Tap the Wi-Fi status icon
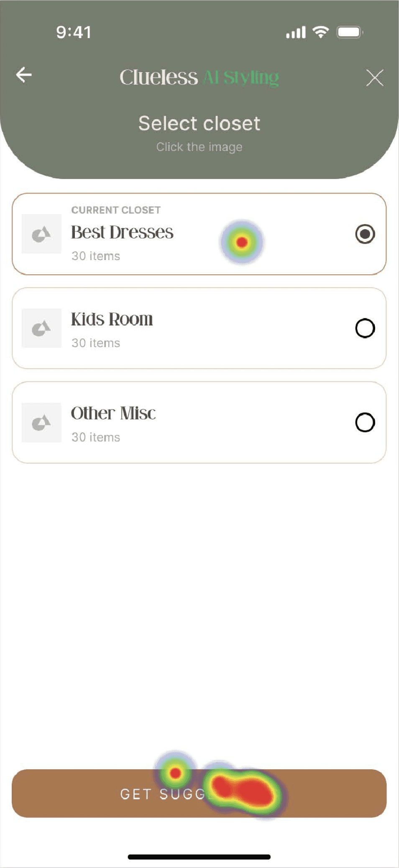This screenshot has width=399, height=868. [321, 32]
